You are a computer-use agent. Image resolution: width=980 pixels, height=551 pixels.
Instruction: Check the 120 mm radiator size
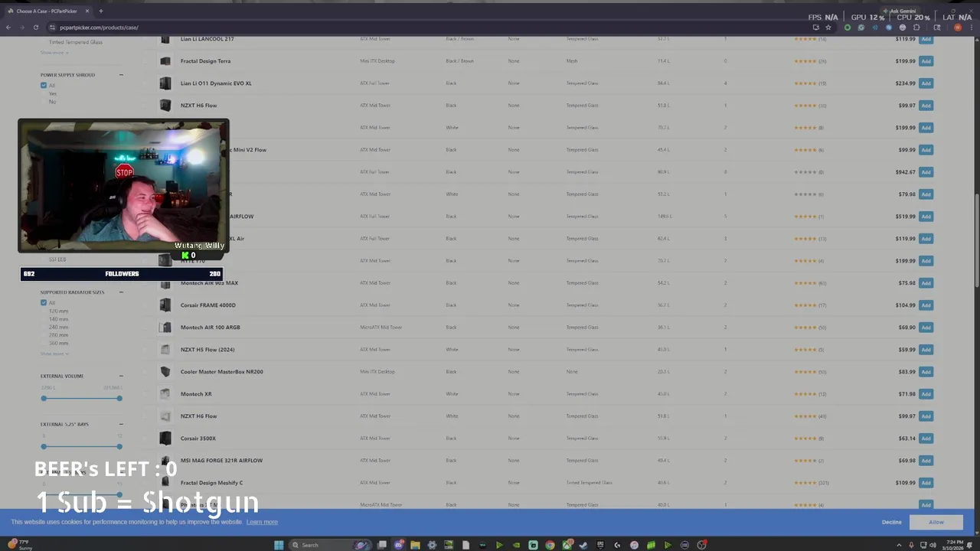coord(58,311)
